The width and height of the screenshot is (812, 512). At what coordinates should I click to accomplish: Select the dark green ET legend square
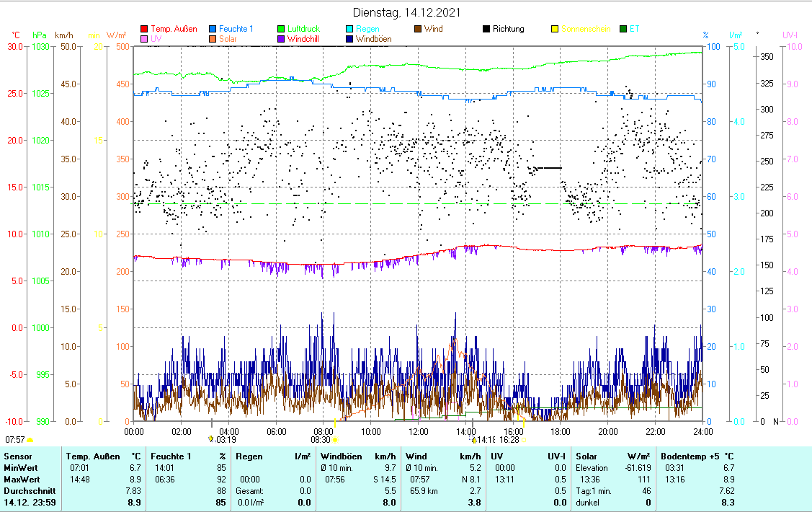[x=623, y=30]
